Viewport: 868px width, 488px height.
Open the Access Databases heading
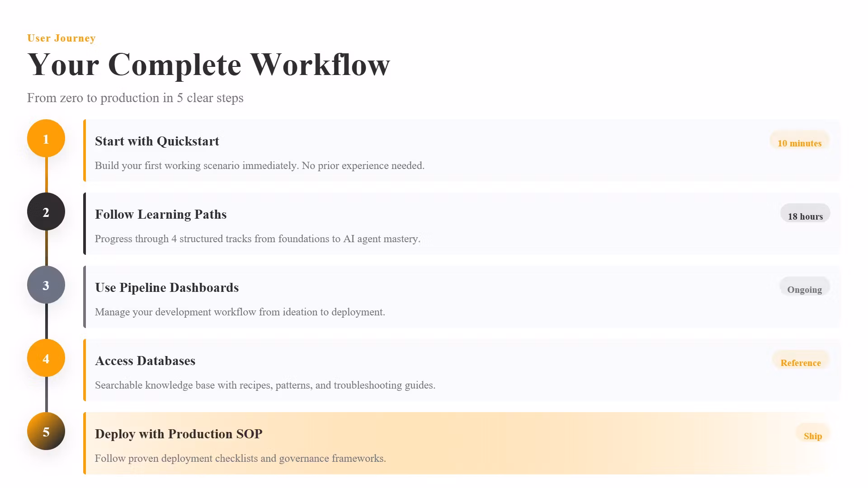145,361
